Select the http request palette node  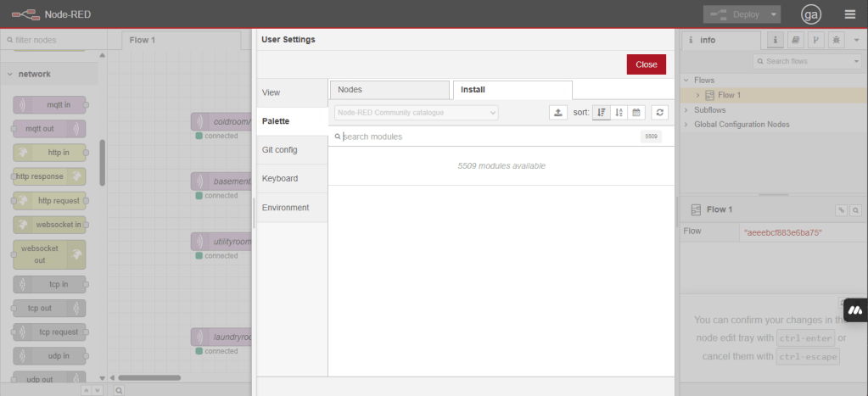click(x=49, y=201)
